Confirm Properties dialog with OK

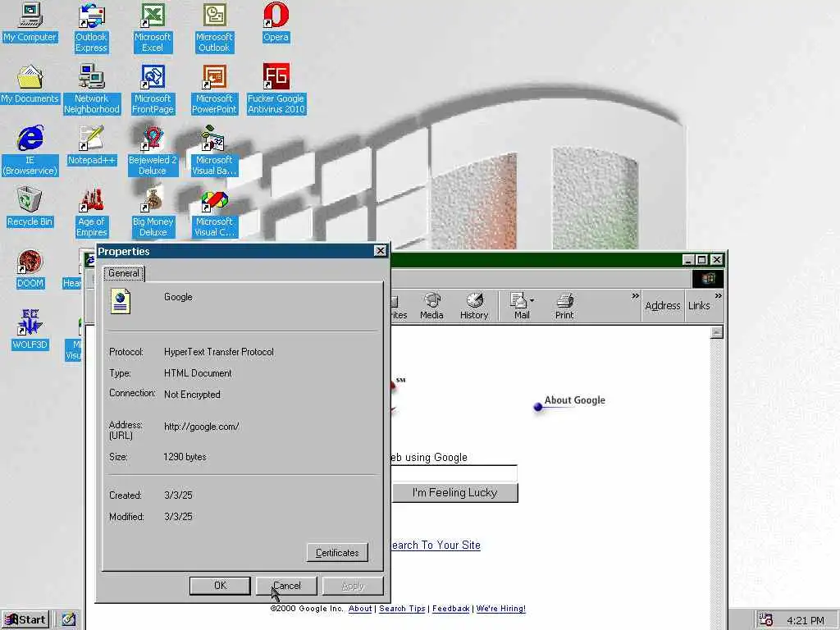(x=220, y=586)
